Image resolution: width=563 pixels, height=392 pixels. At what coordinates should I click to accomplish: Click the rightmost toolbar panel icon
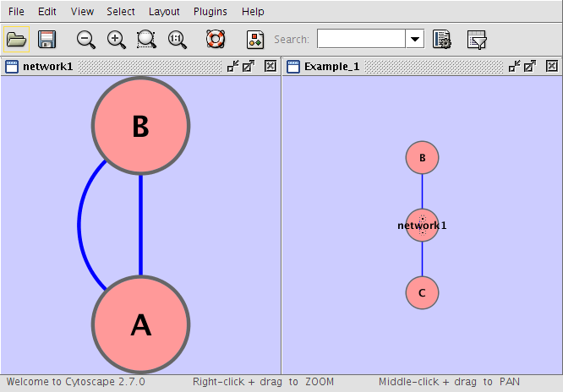pyautogui.click(x=477, y=39)
